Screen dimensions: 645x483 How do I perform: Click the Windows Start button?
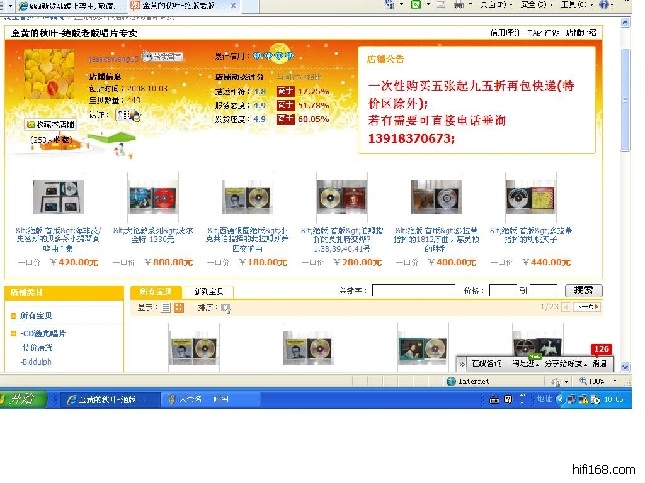22,398
